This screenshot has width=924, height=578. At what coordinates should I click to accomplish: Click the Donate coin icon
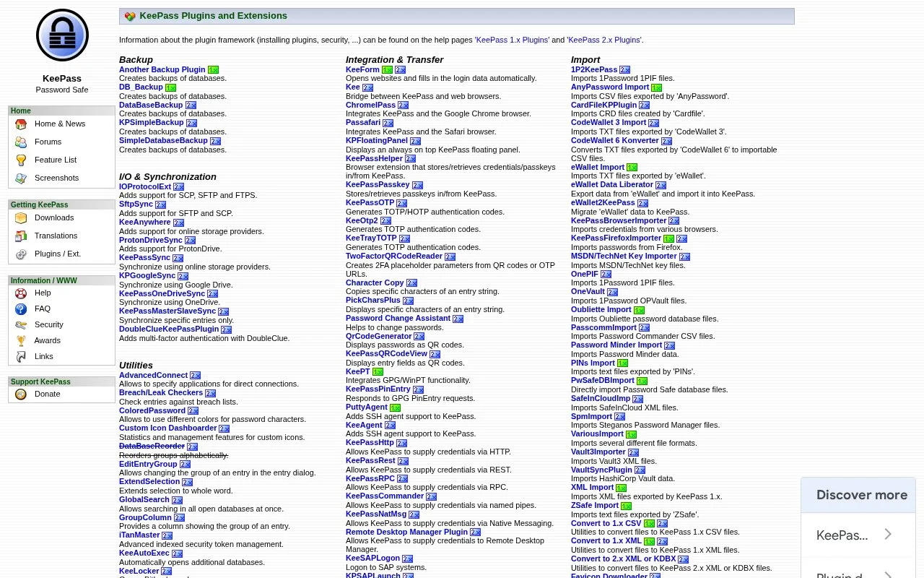point(21,394)
